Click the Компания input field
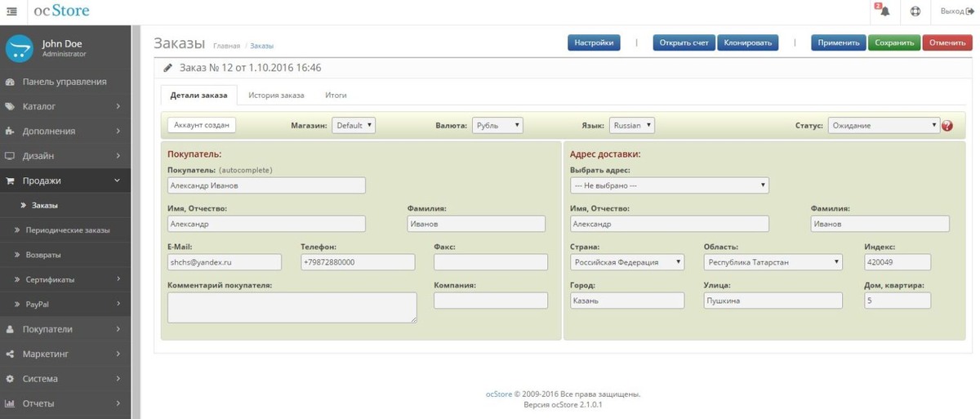 click(491, 301)
